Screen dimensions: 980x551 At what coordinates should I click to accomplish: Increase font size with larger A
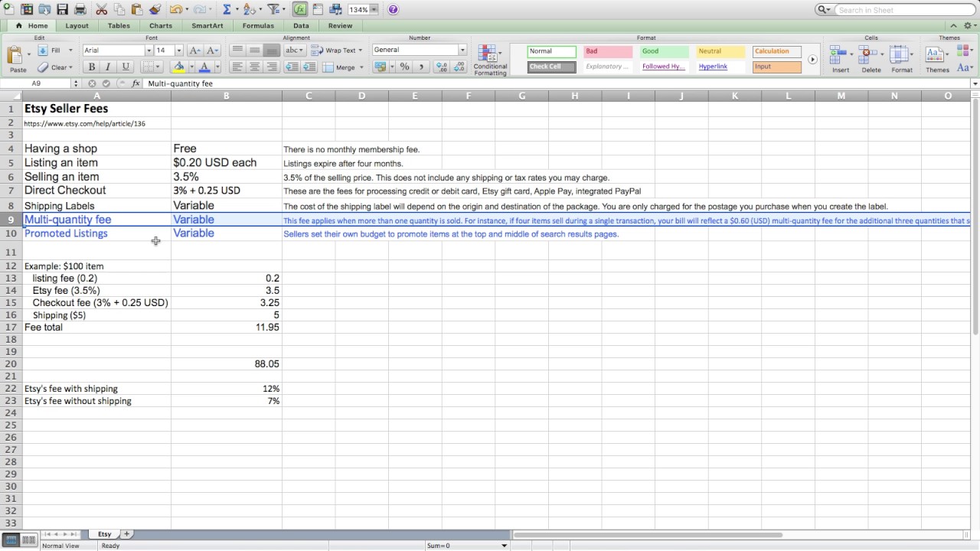(x=194, y=51)
